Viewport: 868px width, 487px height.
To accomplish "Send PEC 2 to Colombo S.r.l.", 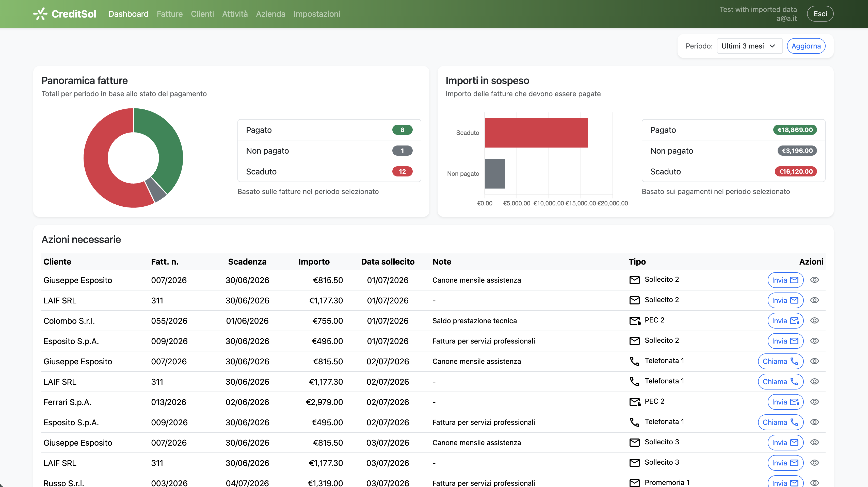I will click(x=785, y=321).
